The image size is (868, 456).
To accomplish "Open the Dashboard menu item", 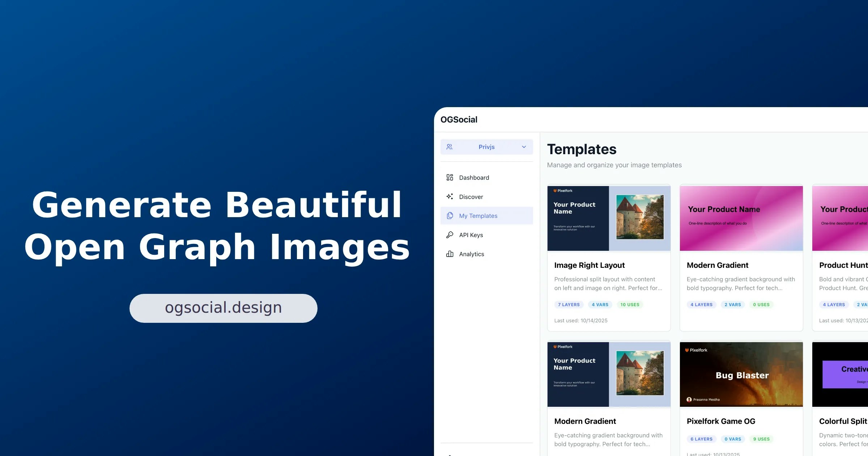I will pos(474,178).
